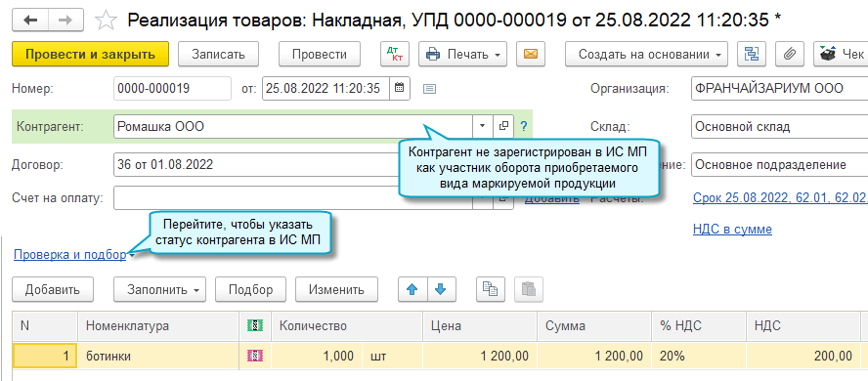The image size is (868, 381).
Task: Send the document via email envelope icon
Action: [531, 54]
